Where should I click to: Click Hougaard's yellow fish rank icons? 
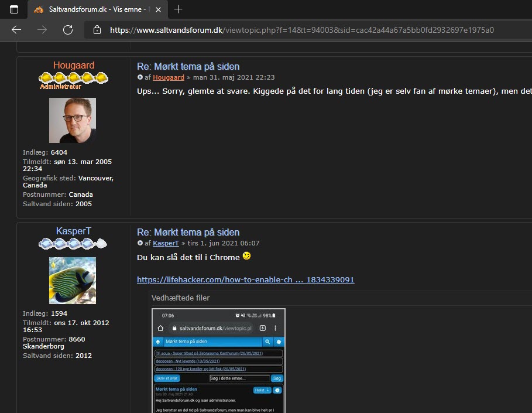coord(73,77)
